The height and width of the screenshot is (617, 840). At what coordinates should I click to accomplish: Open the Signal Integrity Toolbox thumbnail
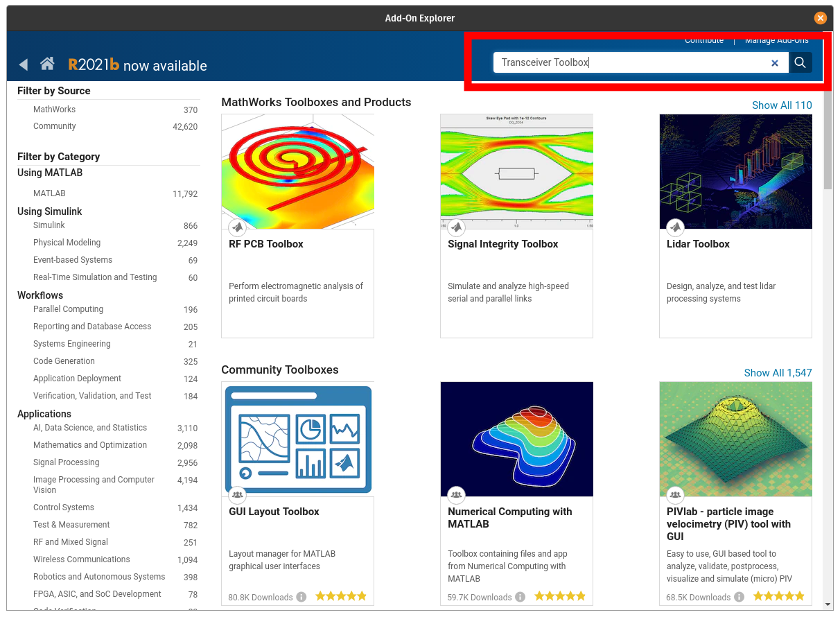[x=516, y=171]
